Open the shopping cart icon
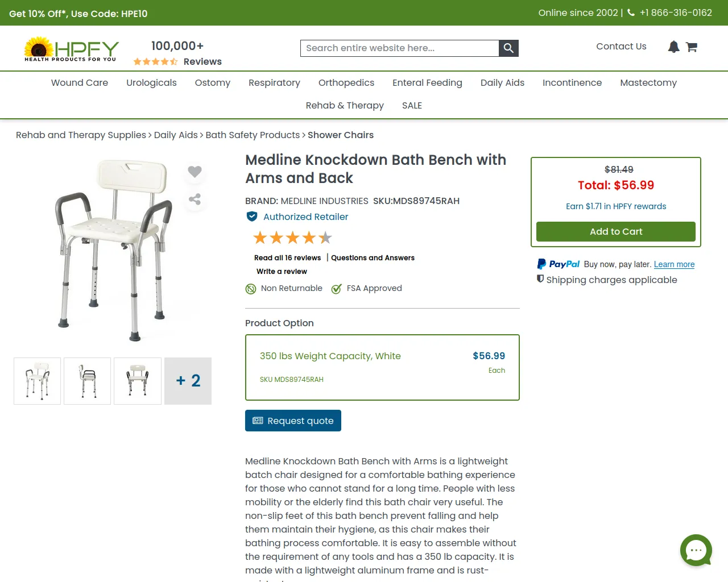Image resolution: width=728 pixels, height=582 pixels. click(692, 47)
